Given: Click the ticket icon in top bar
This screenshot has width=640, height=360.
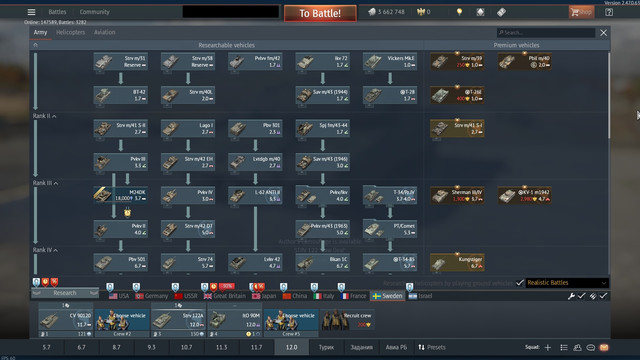Looking at the screenshot, I should 502,12.
